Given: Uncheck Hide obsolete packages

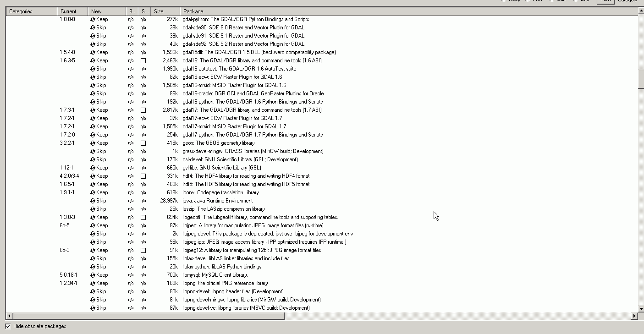Looking at the screenshot, I should (x=8, y=326).
